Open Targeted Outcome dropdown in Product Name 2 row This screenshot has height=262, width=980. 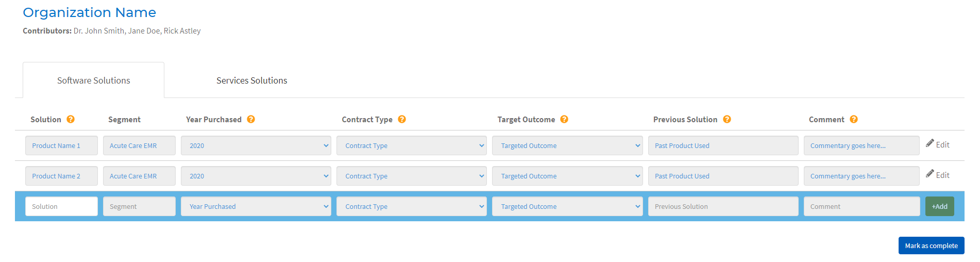[567, 176]
